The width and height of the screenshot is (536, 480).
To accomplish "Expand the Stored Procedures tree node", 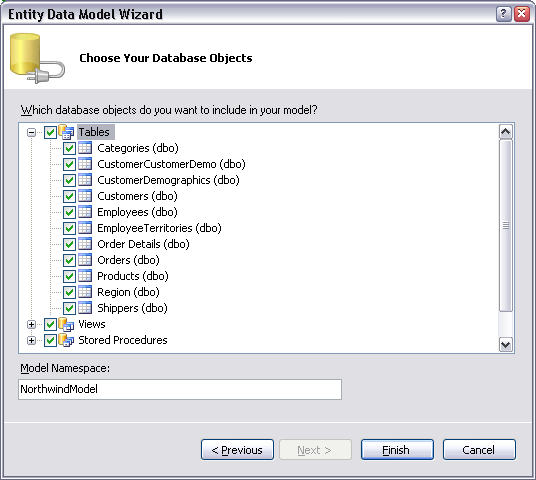I will click(x=31, y=341).
